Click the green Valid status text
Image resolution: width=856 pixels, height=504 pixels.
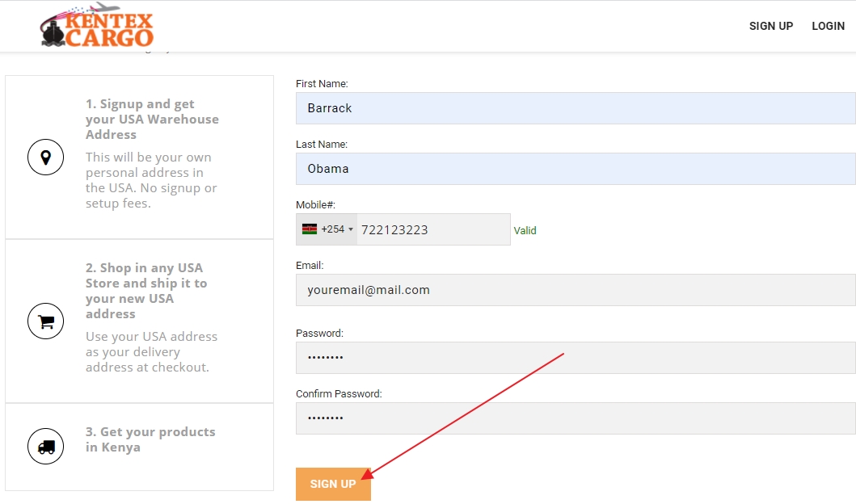525,230
